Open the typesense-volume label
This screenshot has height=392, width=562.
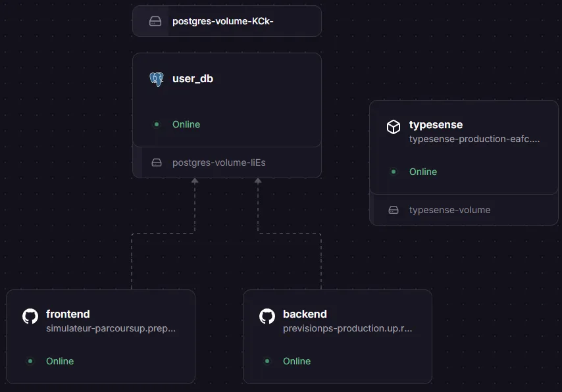(x=449, y=210)
